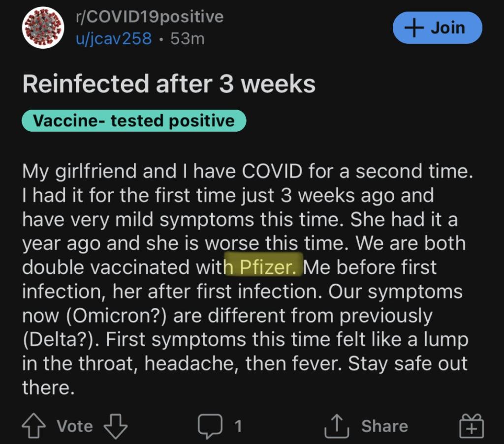Visit the u/jcav258 user profile
The image size is (504, 444).
tap(114, 38)
